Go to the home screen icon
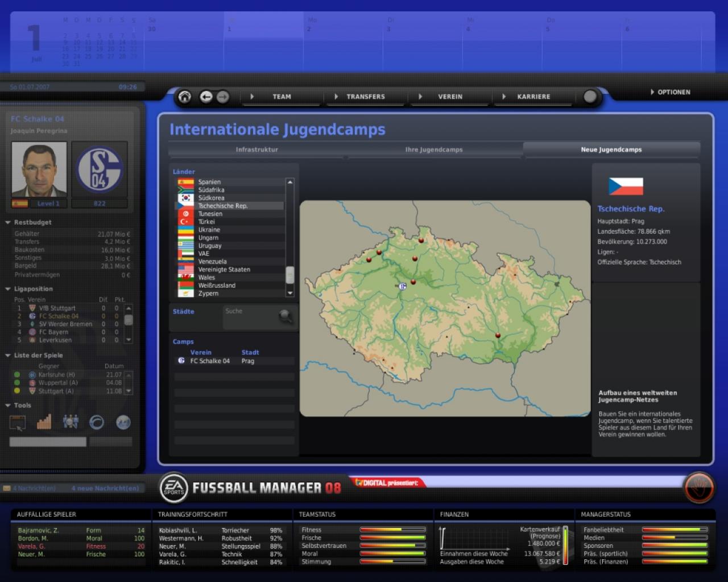 point(185,97)
